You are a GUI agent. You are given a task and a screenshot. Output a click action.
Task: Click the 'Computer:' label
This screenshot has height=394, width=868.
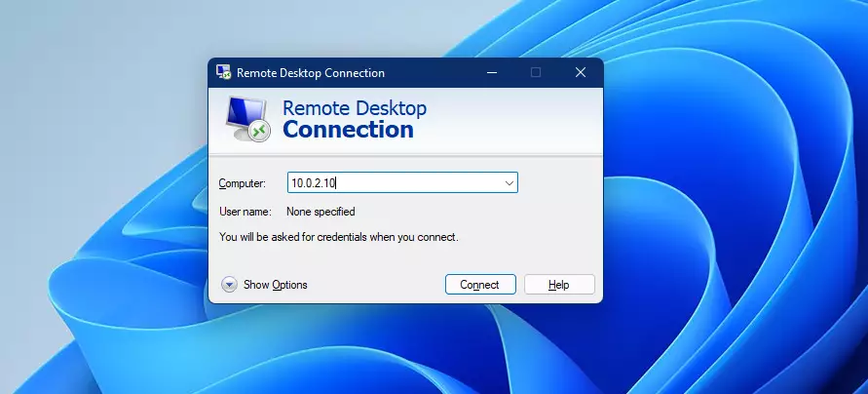click(243, 183)
